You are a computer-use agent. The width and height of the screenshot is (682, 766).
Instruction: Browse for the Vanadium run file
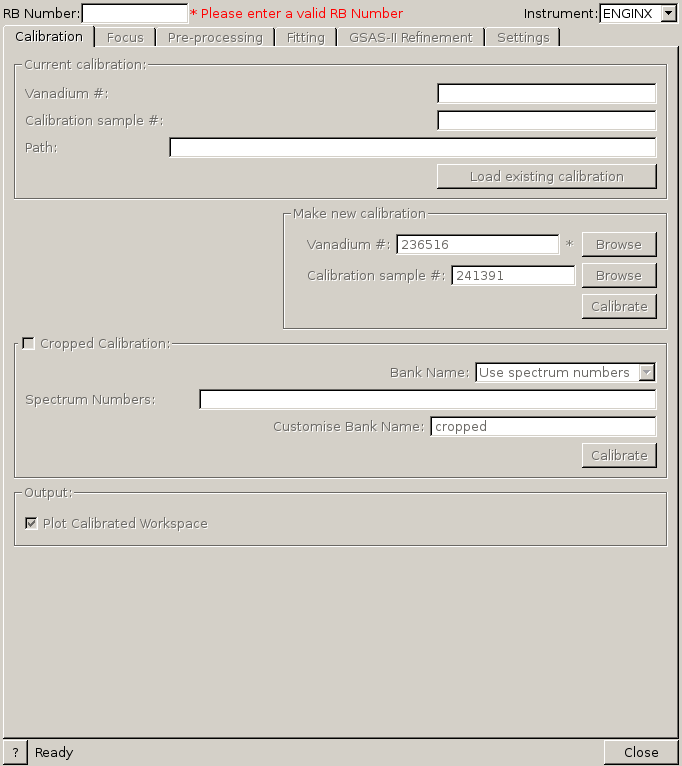pyautogui.click(x=618, y=245)
